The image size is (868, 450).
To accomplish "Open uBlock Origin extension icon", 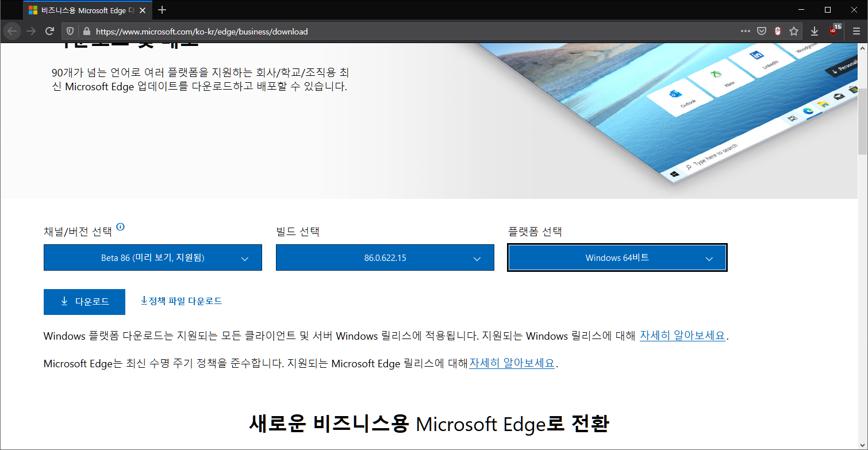I will point(834,31).
